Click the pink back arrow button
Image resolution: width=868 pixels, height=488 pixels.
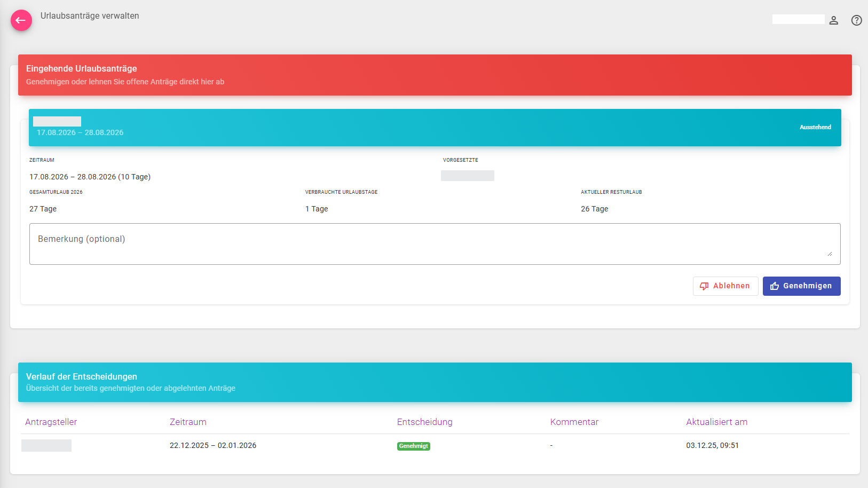tap(21, 20)
